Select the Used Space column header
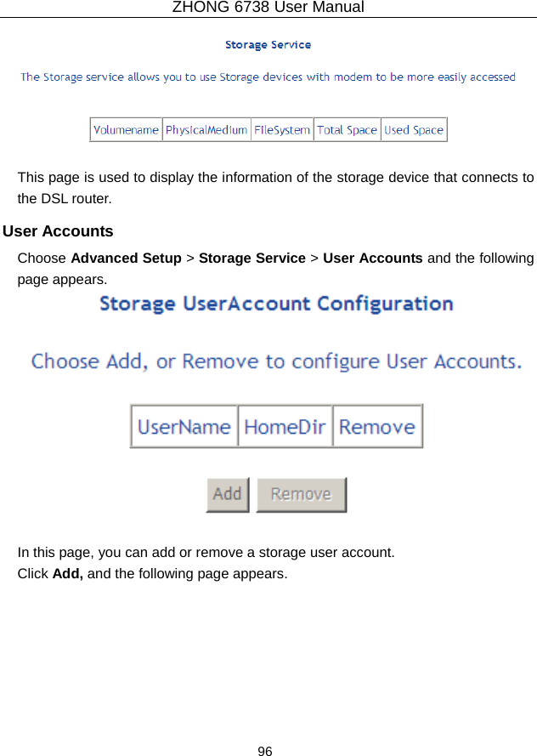Viewport: 537px width, 756px height. [x=414, y=130]
